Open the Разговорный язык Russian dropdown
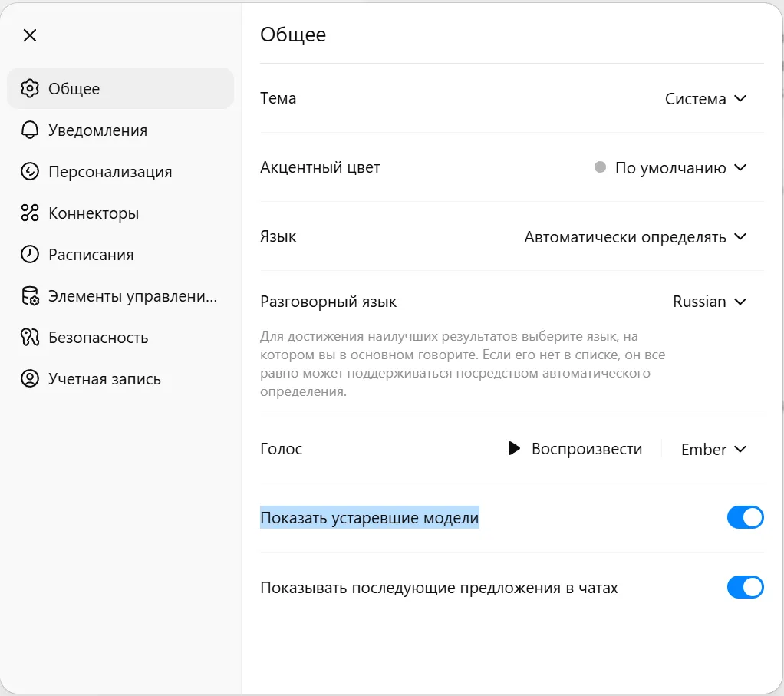Viewport: 784px width, 696px height. tap(710, 302)
